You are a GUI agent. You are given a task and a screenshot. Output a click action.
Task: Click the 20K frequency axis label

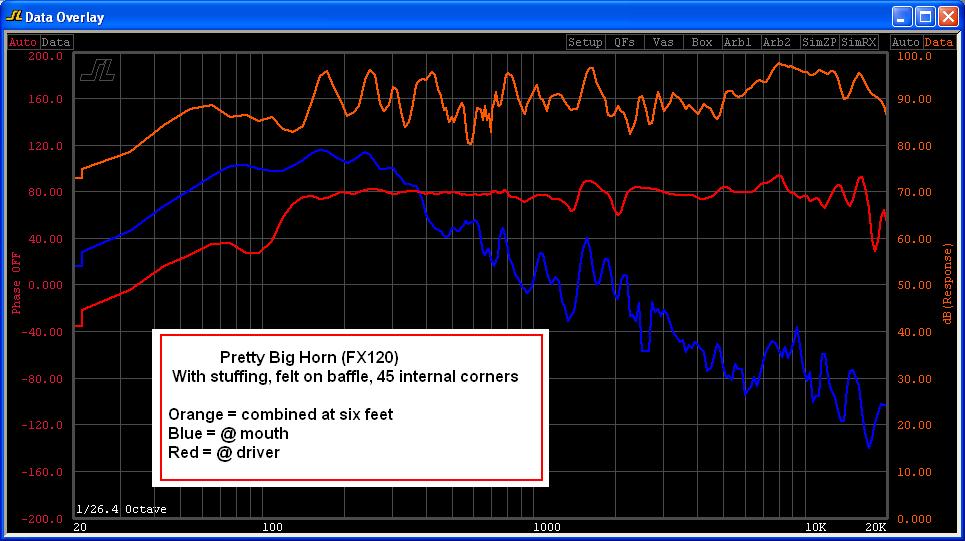click(x=875, y=527)
